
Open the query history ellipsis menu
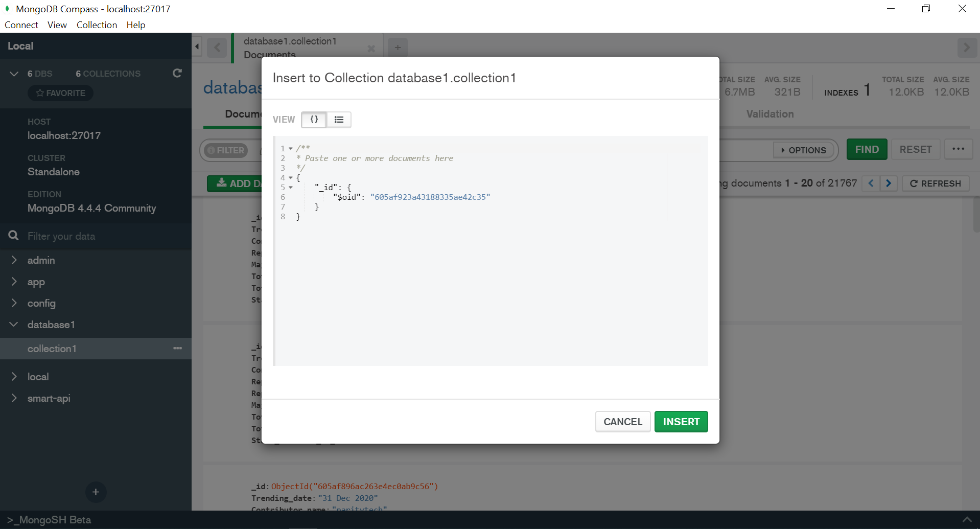(959, 149)
